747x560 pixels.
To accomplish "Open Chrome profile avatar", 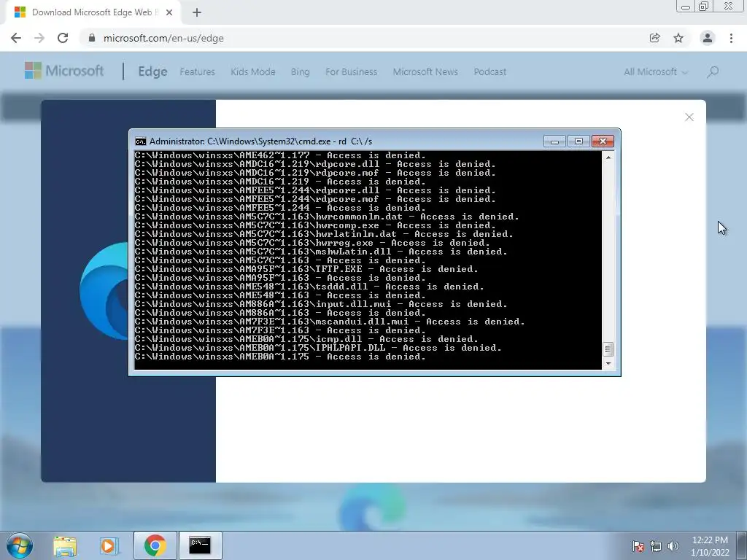I will point(708,38).
